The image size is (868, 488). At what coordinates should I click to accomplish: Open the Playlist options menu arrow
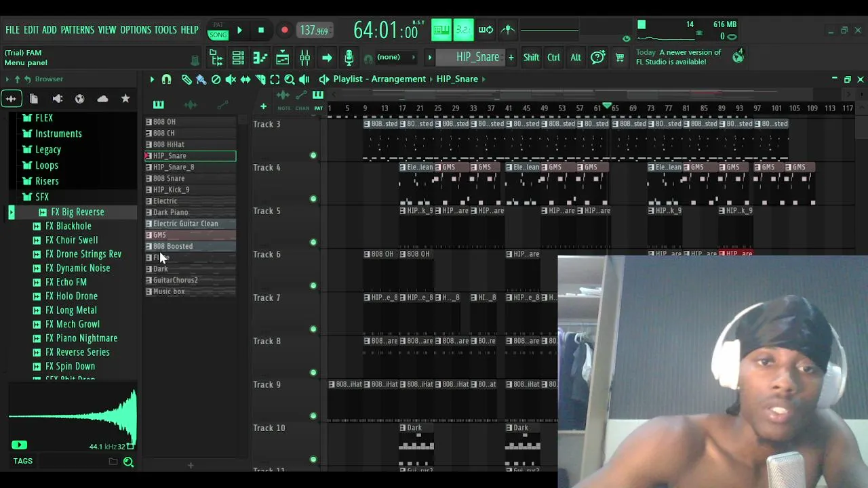tap(152, 79)
